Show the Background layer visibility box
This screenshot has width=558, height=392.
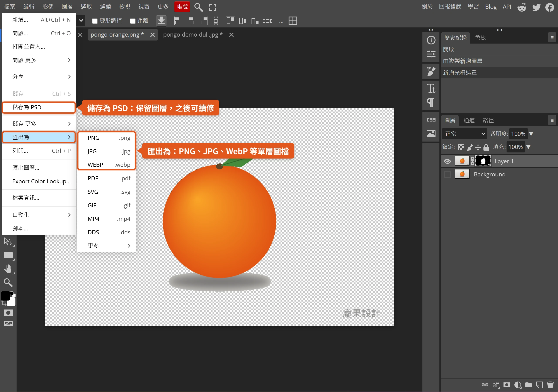(447, 175)
